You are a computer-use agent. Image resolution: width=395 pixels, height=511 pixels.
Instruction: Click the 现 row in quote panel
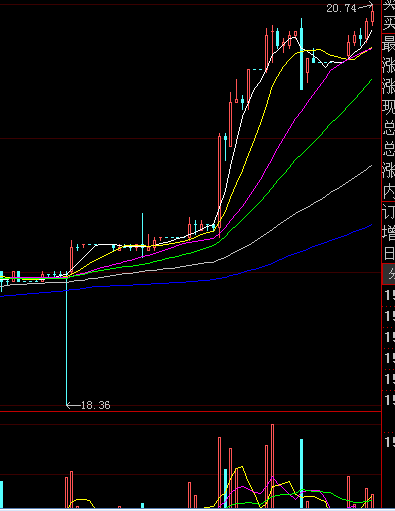pyautogui.click(x=389, y=106)
